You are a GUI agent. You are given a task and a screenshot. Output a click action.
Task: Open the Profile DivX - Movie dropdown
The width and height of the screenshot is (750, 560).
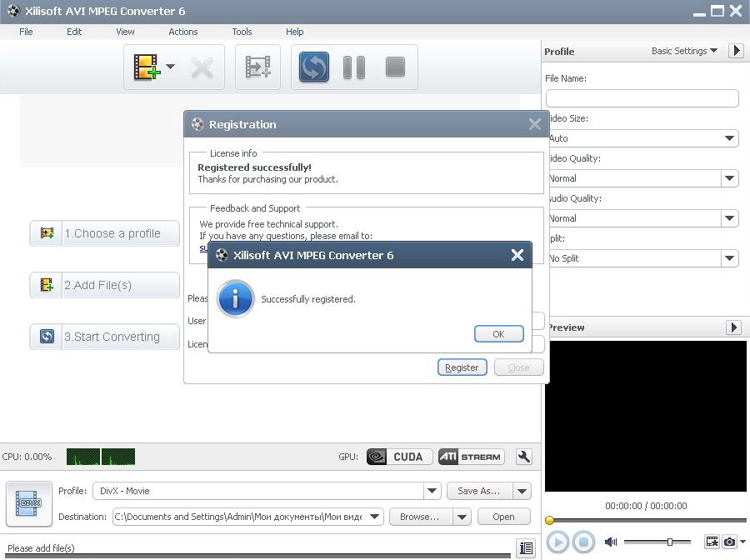[432, 491]
